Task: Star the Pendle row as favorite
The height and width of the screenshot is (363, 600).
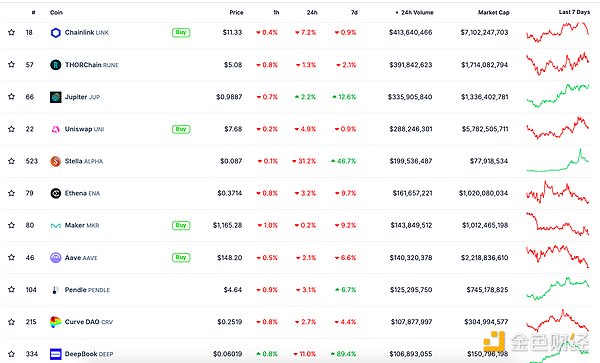Action: pos(11,289)
